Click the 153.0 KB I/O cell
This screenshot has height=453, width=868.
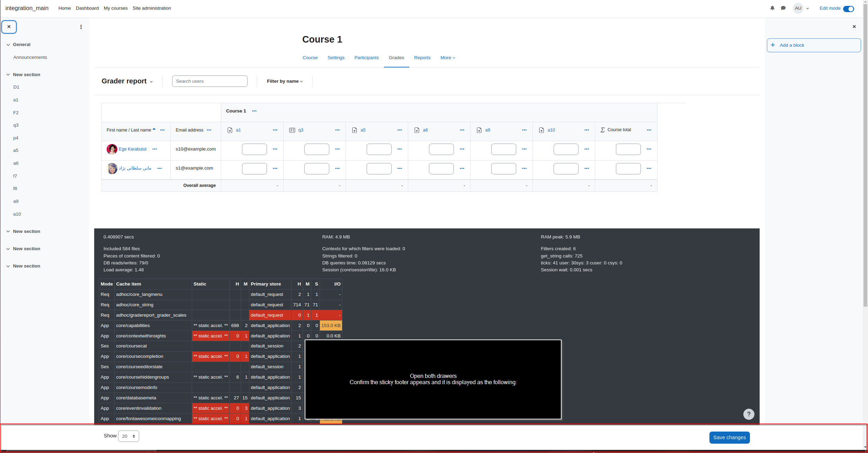click(331, 326)
